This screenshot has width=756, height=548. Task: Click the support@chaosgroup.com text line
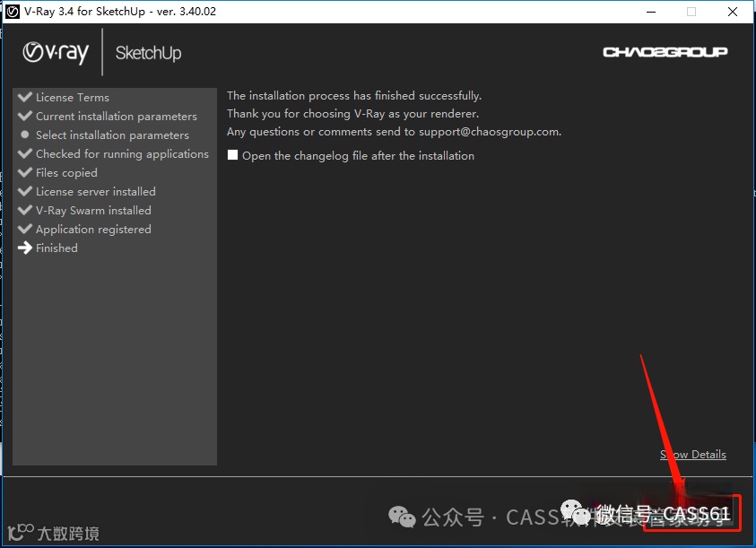point(394,132)
